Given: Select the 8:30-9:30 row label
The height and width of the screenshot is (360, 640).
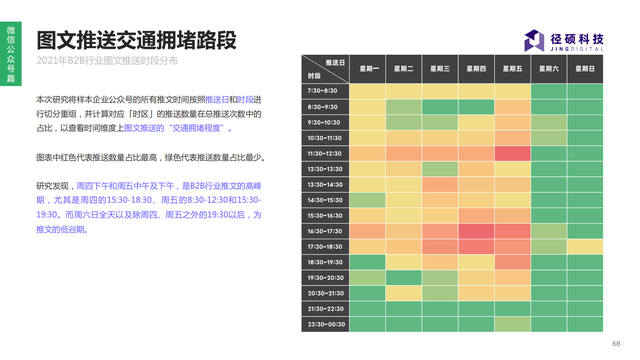Looking at the screenshot, I should coord(325,107).
